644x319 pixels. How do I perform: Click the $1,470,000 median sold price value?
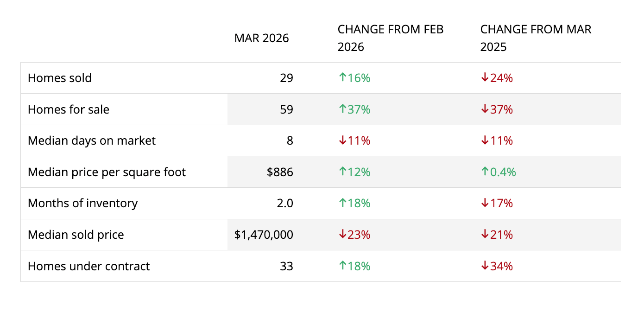[x=264, y=235]
